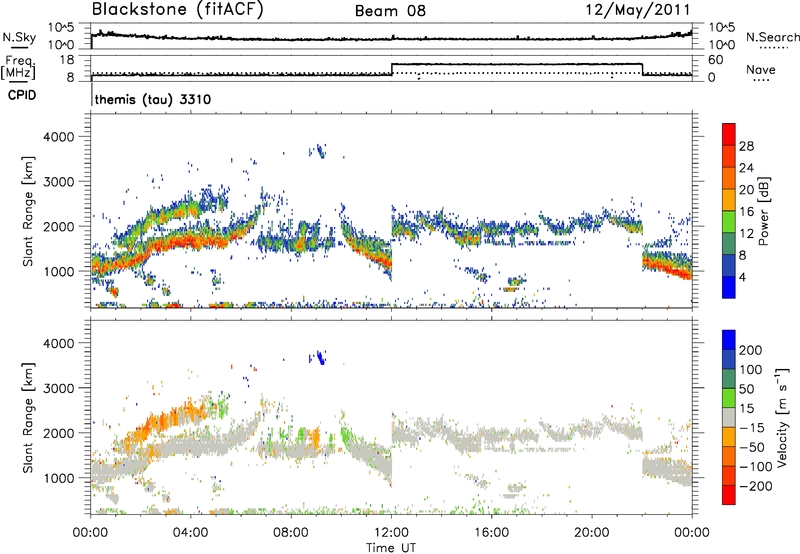The width and height of the screenshot is (800, 554).
Task: Click the 'Power [dB]' color bar label
Action: tap(764, 211)
